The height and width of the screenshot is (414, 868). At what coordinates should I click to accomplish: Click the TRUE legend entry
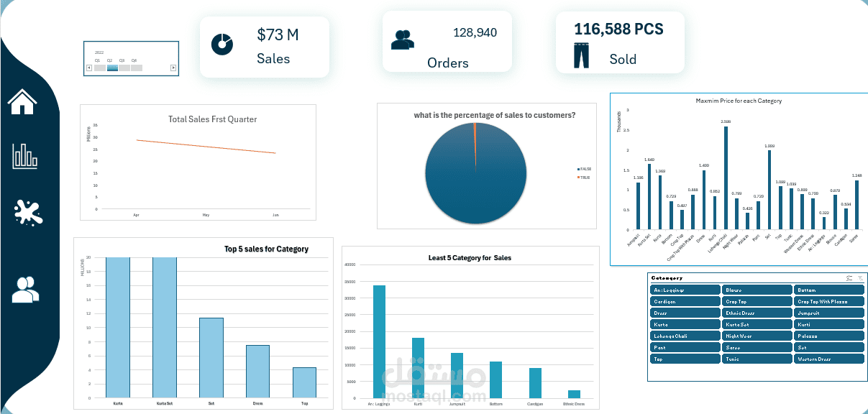583,177
